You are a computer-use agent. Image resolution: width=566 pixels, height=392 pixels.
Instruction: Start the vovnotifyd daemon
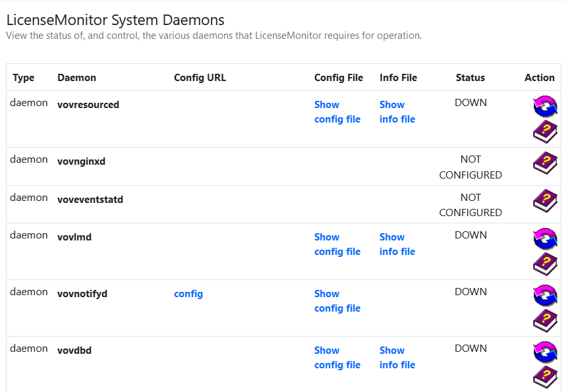545,295
